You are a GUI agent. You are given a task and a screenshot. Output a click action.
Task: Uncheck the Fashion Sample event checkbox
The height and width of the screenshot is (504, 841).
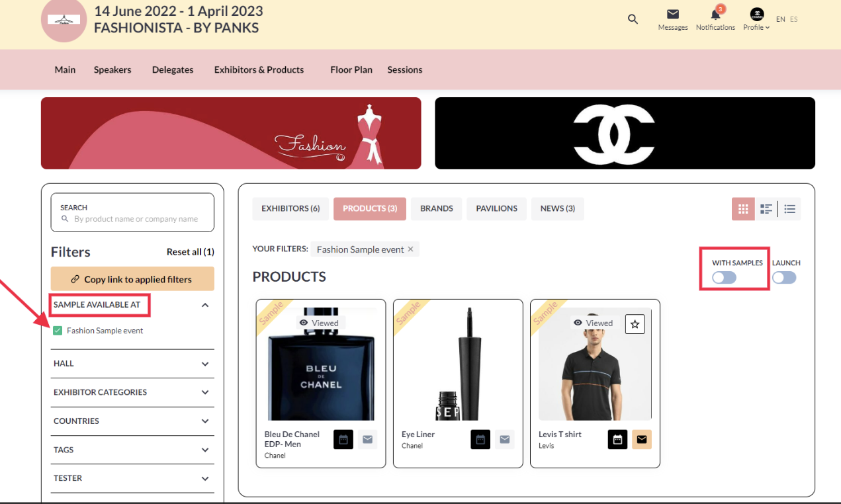pos(58,331)
